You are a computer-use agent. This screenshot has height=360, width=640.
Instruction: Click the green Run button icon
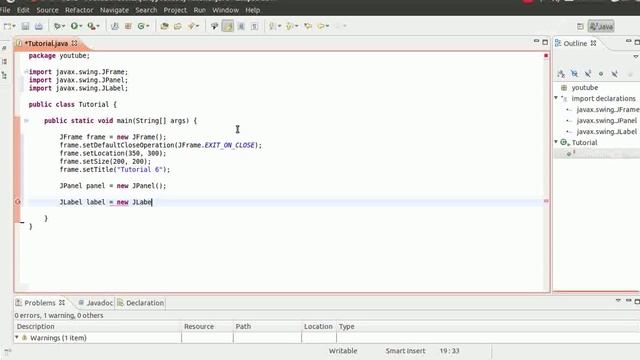74,26
